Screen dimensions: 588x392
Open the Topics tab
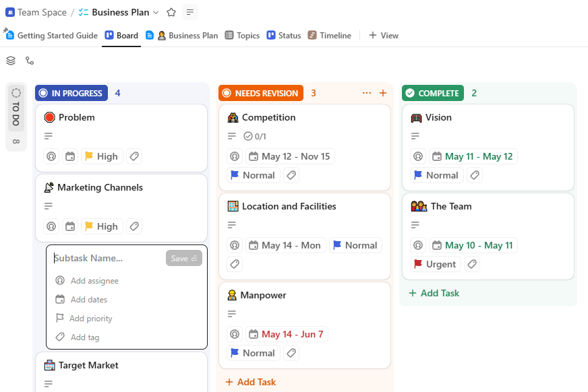tap(242, 35)
